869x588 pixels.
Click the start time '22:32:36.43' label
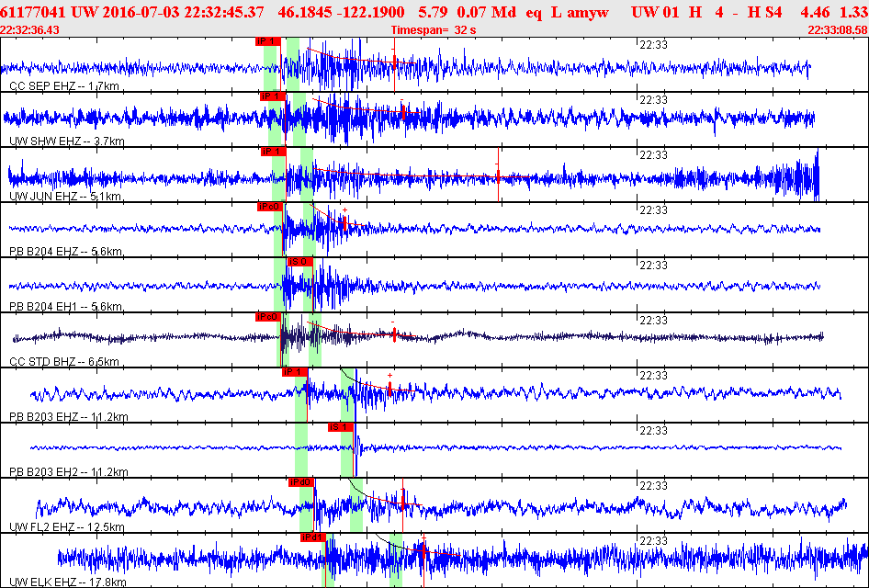[x=30, y=30]
